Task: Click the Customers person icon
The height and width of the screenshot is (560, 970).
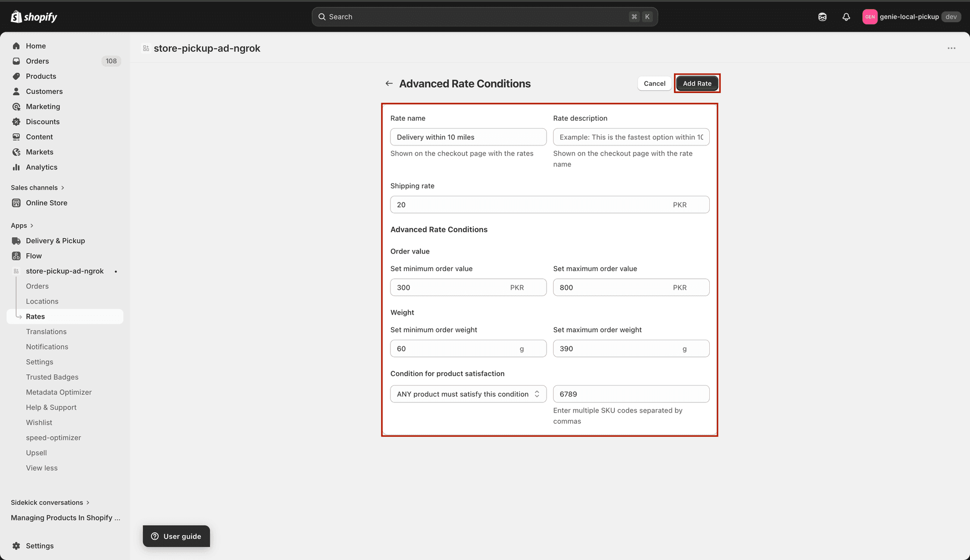Action: [x=16, y=91]
